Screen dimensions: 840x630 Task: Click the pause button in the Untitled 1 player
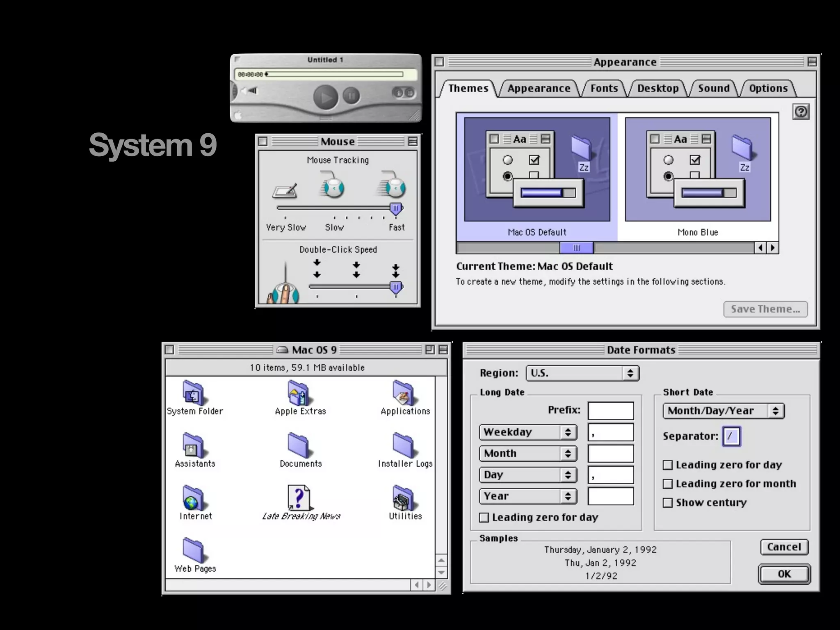(x=351, y=96)
